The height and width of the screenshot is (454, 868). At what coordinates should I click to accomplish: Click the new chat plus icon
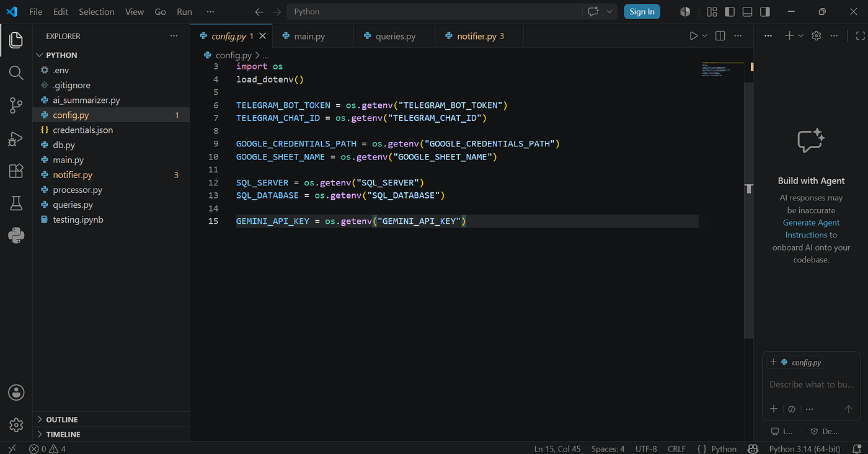[x=789, y=36]
